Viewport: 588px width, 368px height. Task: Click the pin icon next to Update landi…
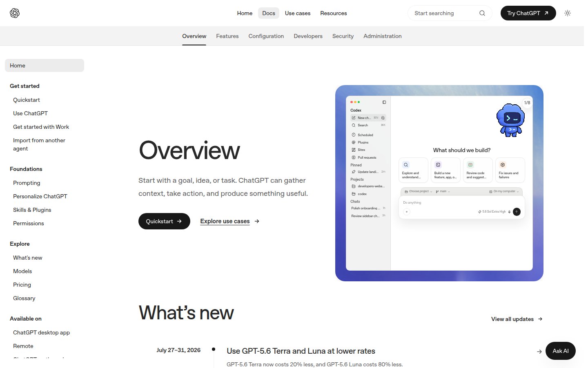(x=354, y=172)
